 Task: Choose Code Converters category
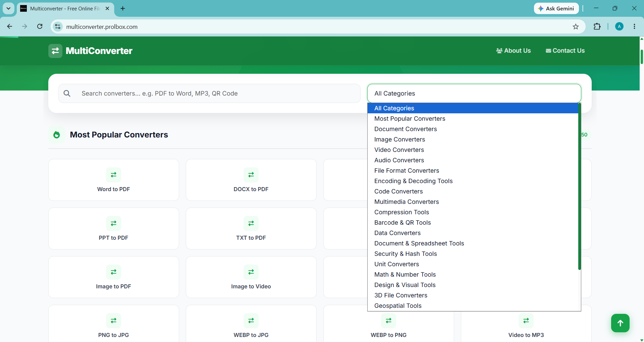[x=473, y=191]
